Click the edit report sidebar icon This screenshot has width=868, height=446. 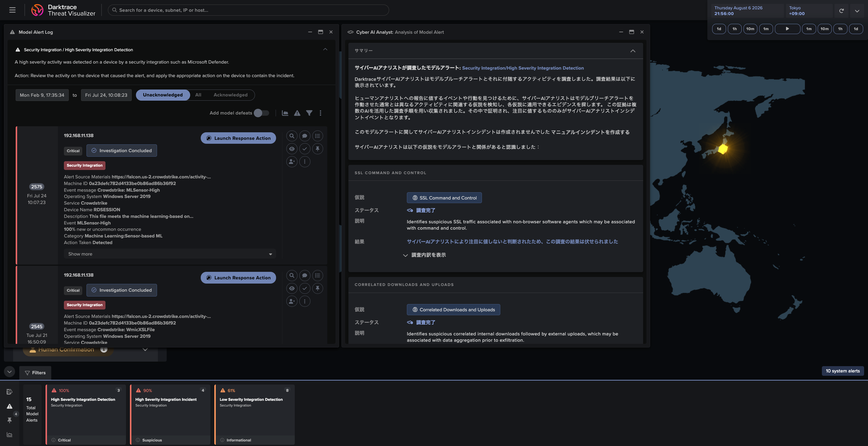click(9, 392)
